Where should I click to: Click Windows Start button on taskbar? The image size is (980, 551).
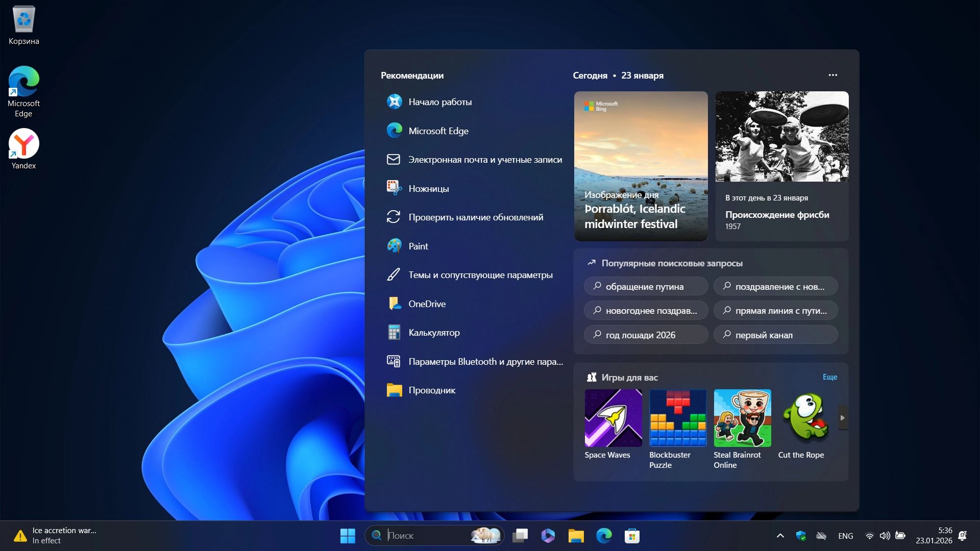(348, 536)
